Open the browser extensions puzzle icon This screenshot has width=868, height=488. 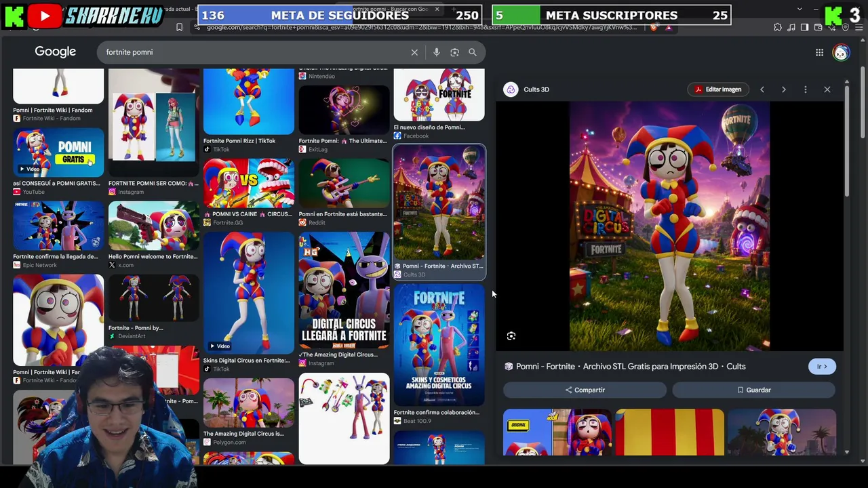point(778,27)
